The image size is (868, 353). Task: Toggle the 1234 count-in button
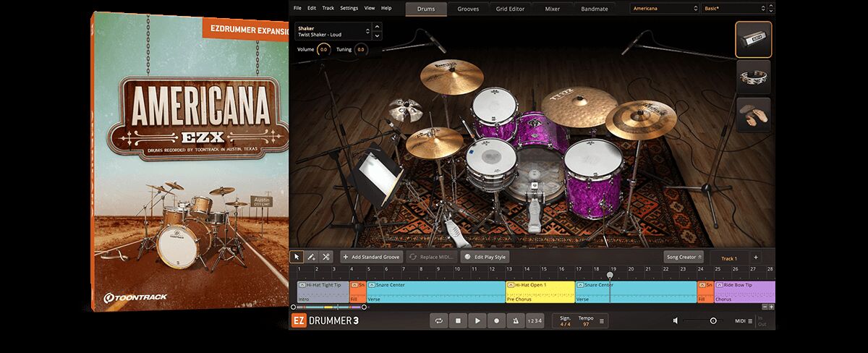[534, 320]
